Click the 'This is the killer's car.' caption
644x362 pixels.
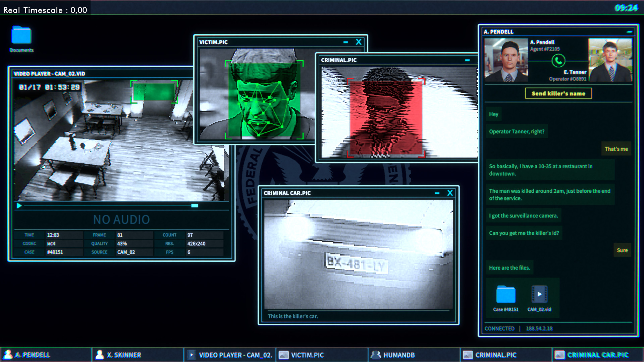tap(292, 316)
